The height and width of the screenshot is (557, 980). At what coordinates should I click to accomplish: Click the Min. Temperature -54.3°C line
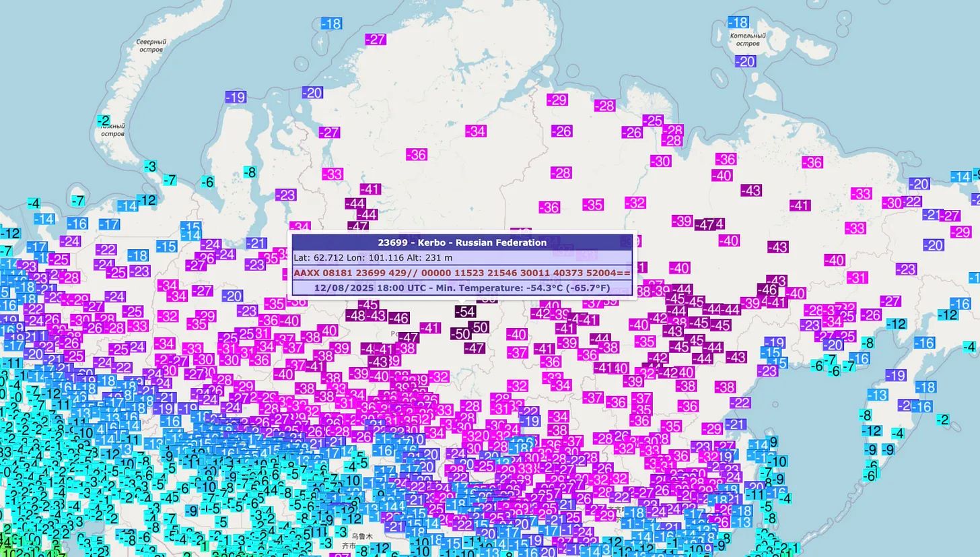coord(462,288)
